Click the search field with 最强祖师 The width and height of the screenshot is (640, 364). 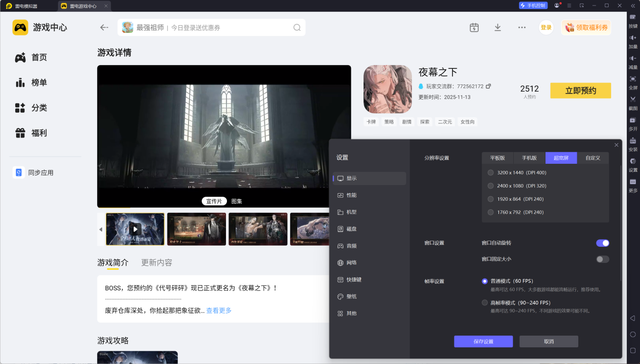(211, 28)
